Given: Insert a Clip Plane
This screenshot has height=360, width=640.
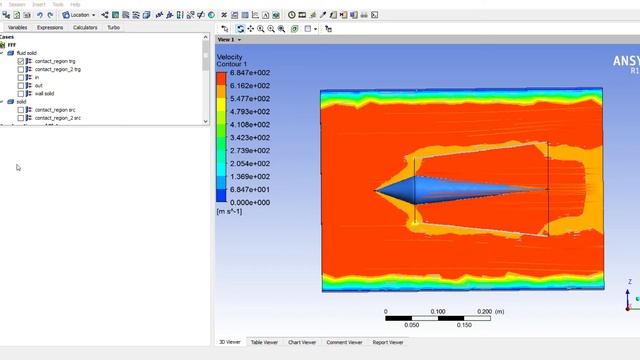Looking at the screenshot, I should coord(201,15).
